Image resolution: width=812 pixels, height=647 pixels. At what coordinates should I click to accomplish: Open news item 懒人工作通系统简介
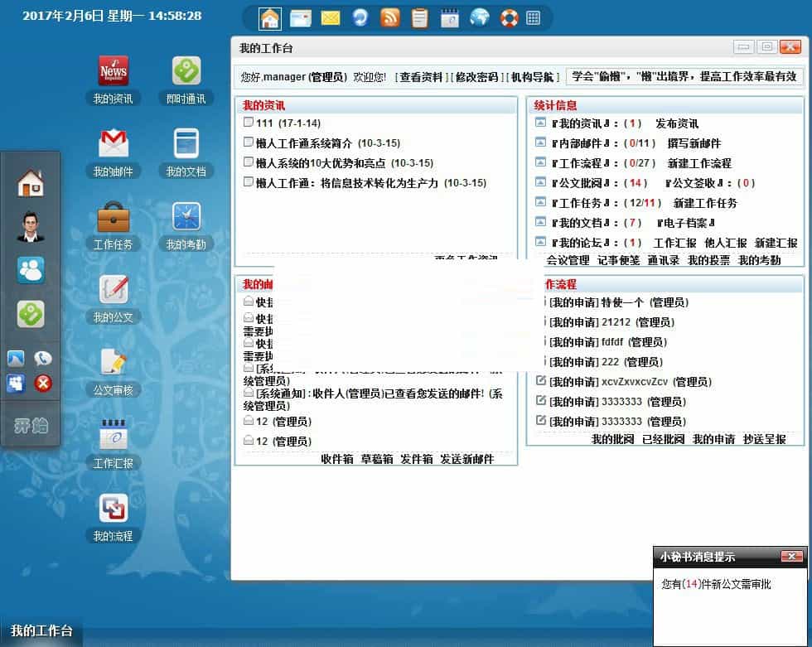(x=327, y=143)
